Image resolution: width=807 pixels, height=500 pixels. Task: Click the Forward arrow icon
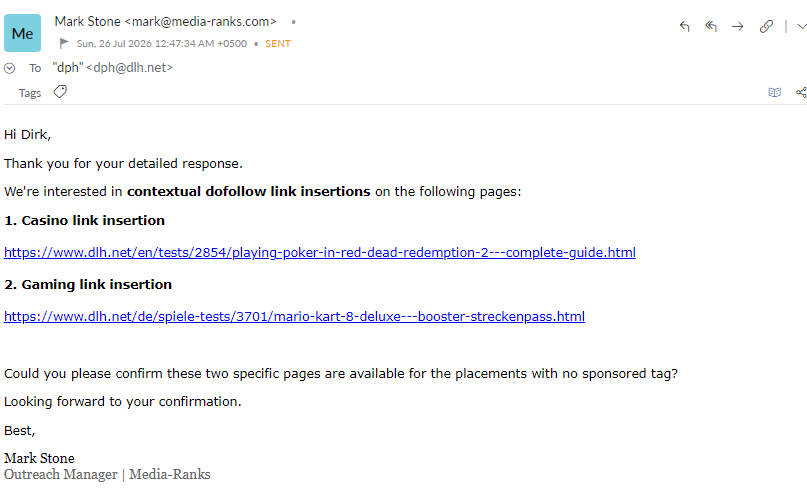738,26
